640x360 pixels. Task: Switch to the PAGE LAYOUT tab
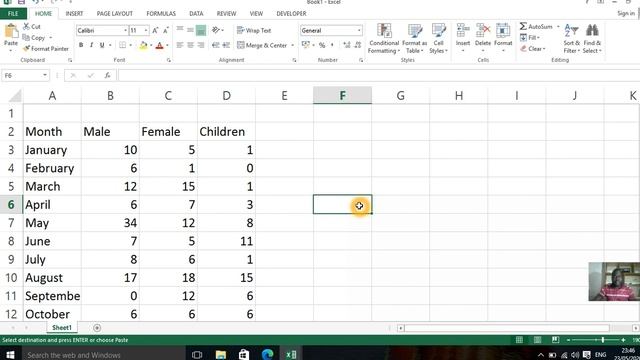click(x=115, y=13)
